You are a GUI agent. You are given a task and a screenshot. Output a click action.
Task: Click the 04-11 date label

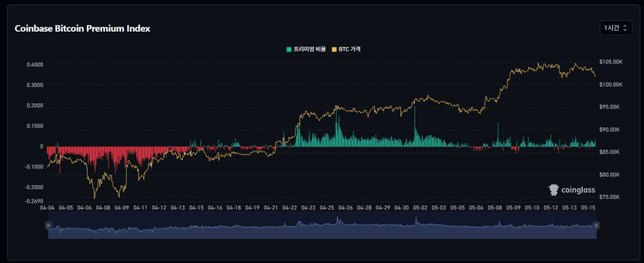pyautogui.click(x=140, y=208)
